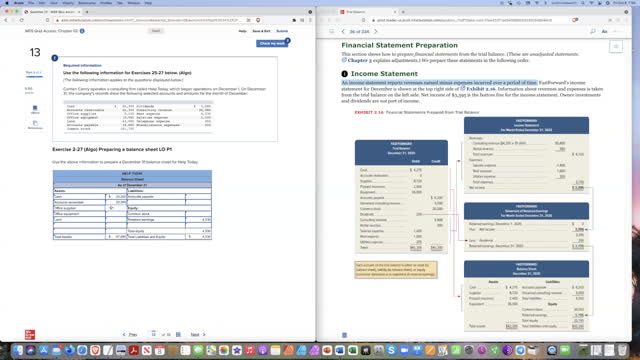Screen dimensions: 640x360
Task: Open Finder from the Dock
Action: click(18, 350)
